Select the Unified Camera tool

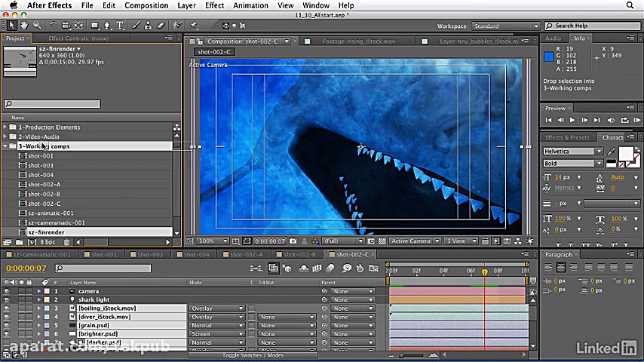(x=66, y=26)
